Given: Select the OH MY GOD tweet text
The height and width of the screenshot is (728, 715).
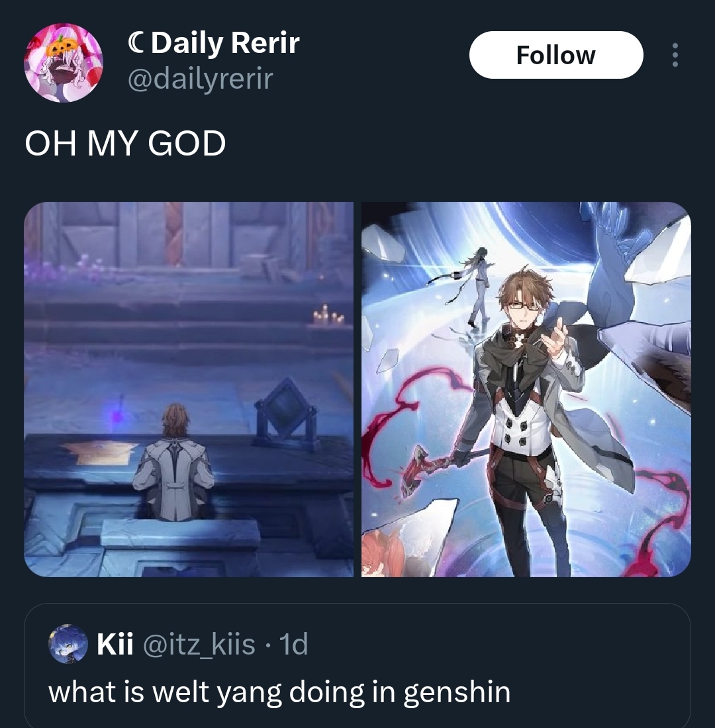Looking at the screenshot, I should coord(125,143).
